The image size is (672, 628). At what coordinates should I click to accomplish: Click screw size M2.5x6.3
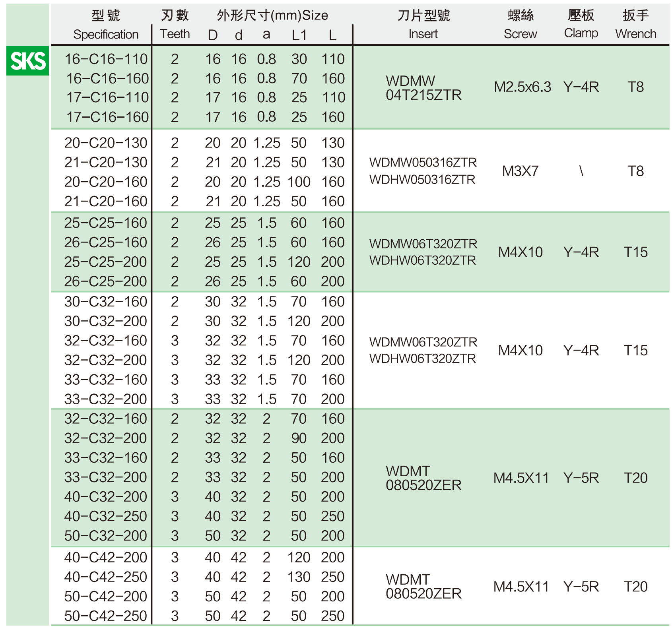point(522,87)
